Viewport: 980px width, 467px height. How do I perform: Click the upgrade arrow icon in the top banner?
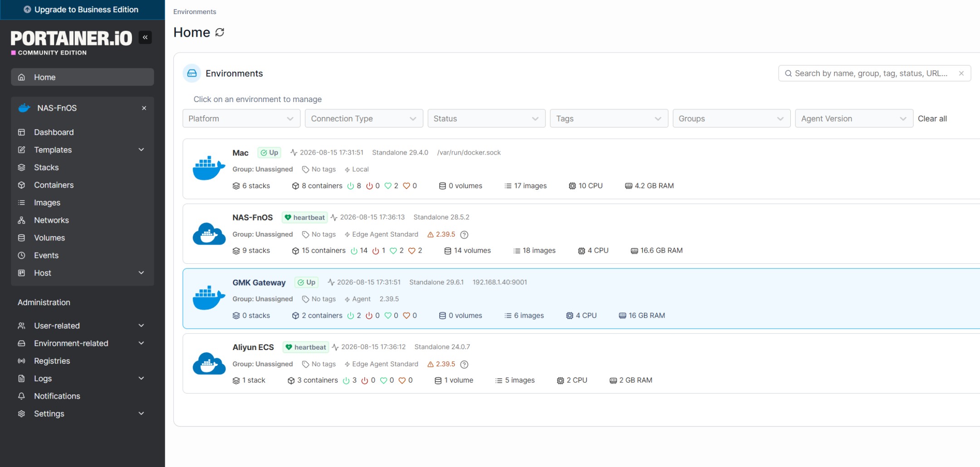pyautogui.click(x=27, y=10)
